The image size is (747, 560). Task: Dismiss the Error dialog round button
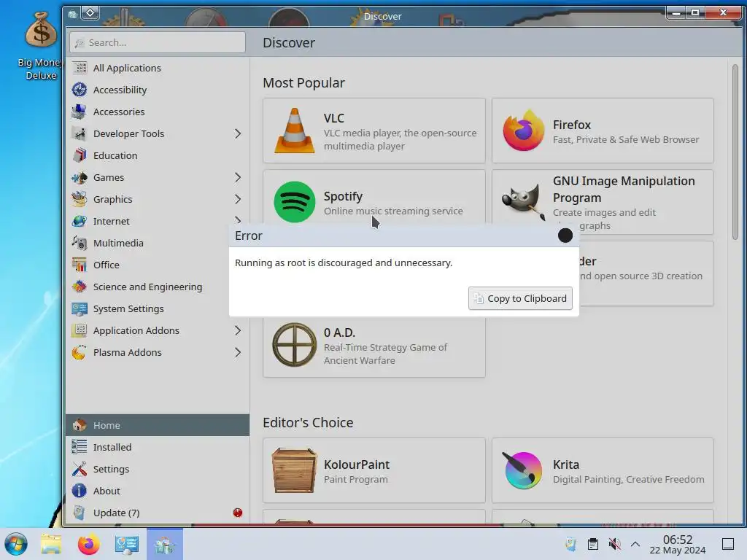point(565,236)
